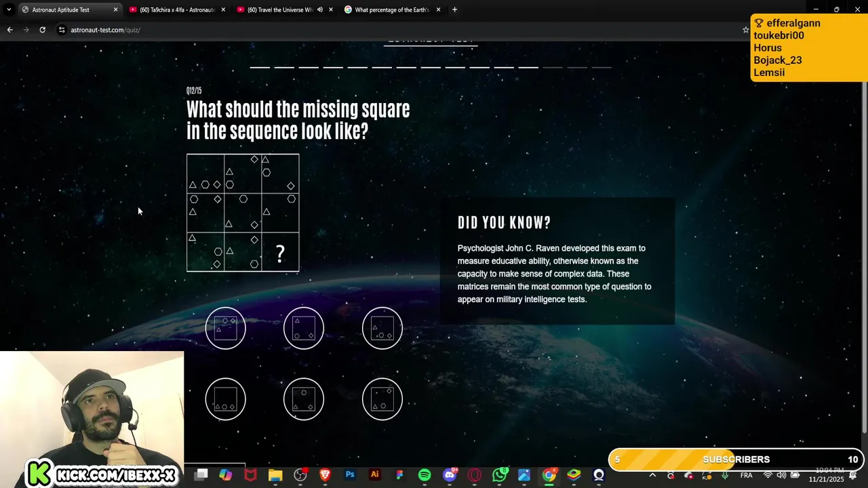Screen dimensions: 868x488
Task: Bookmark this page with the star icon
Action: [745, 30]
